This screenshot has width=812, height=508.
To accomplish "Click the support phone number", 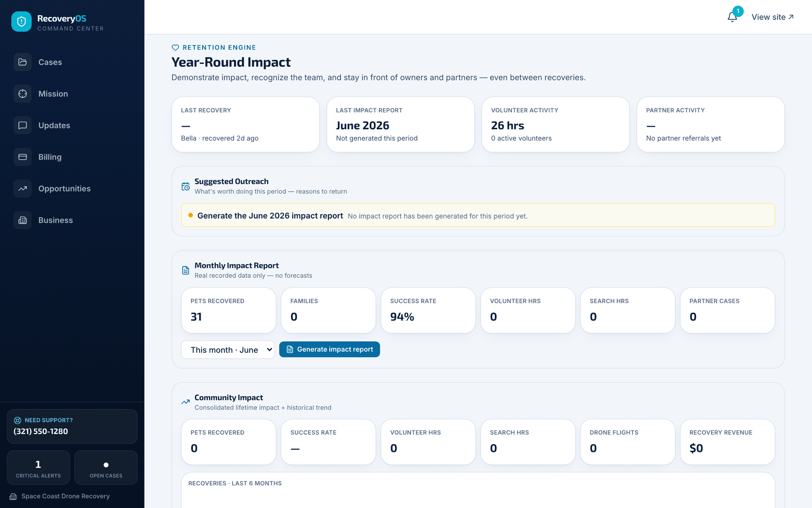I will [41, 431].
